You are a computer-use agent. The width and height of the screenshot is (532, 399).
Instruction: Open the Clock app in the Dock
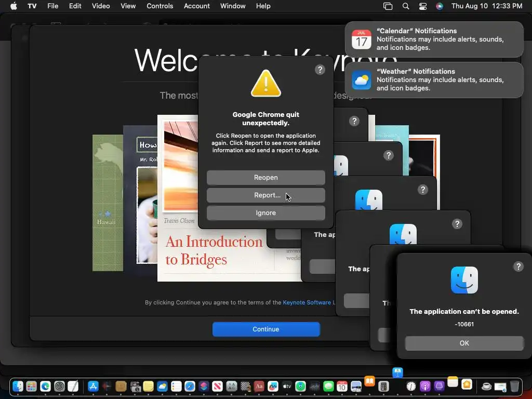pos(411,386)
